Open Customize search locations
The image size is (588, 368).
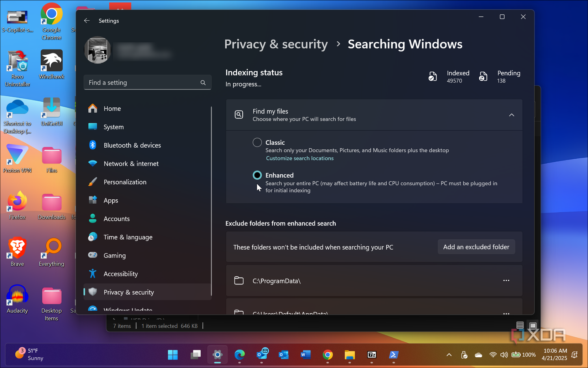[299, 158]
